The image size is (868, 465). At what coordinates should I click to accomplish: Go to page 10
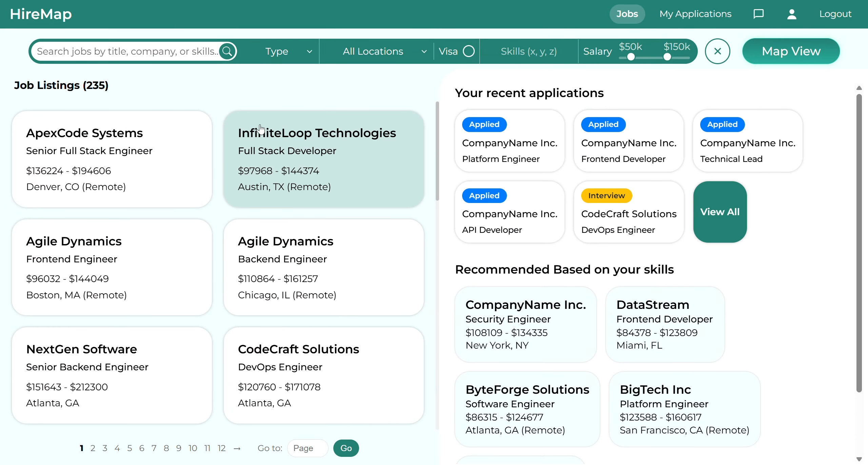[193, 448]
